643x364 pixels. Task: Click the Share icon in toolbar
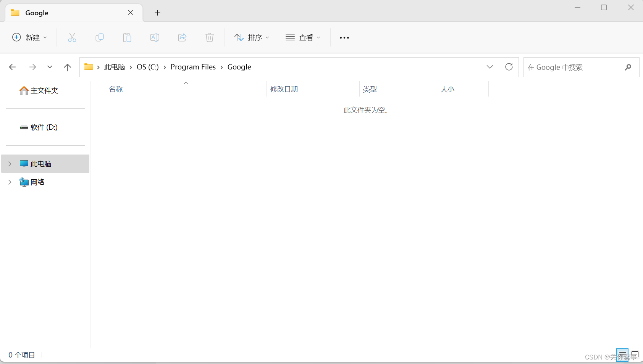[x=182, y=37]
